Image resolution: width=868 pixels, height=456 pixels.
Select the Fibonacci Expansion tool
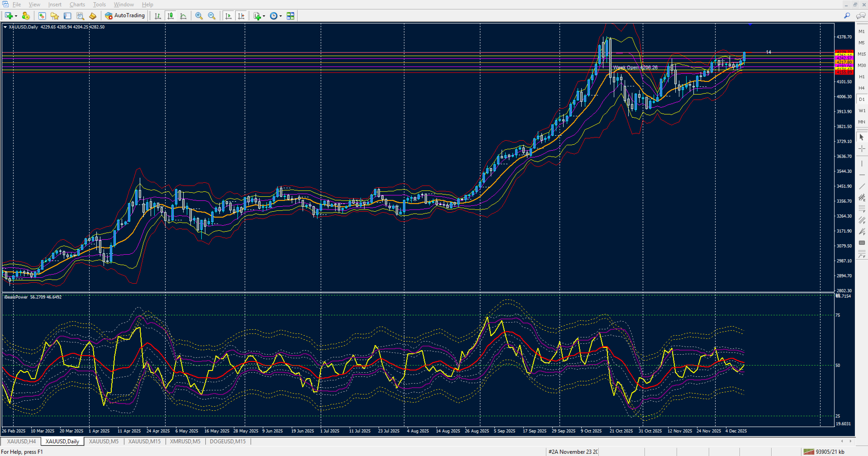click(x=862, y=254)
